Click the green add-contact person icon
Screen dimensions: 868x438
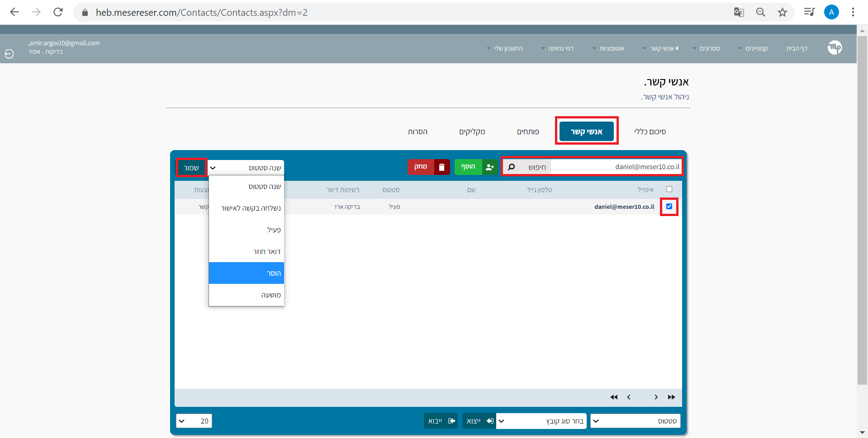tap(489, 167)
